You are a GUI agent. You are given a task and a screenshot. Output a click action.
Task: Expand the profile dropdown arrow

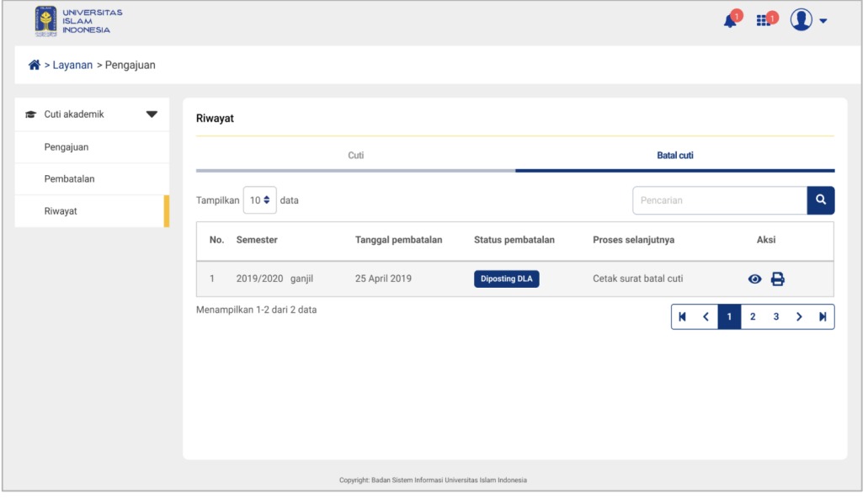point(823,21)
